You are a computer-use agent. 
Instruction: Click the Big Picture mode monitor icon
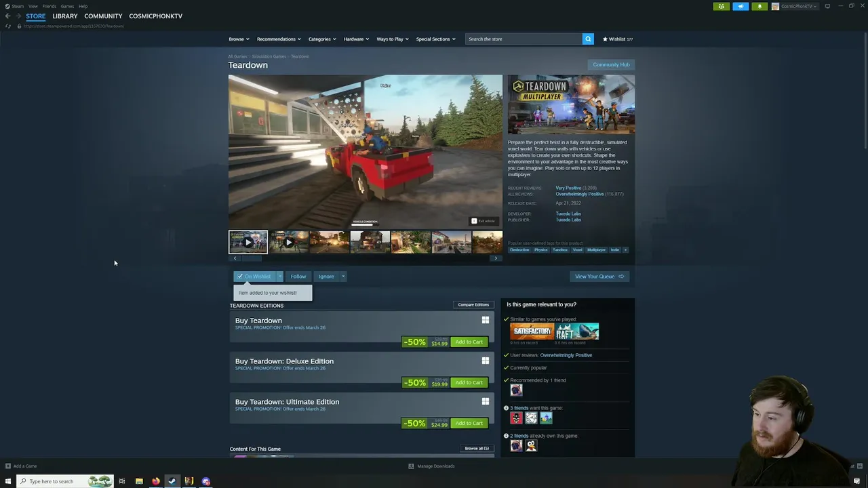pos(827,6)
